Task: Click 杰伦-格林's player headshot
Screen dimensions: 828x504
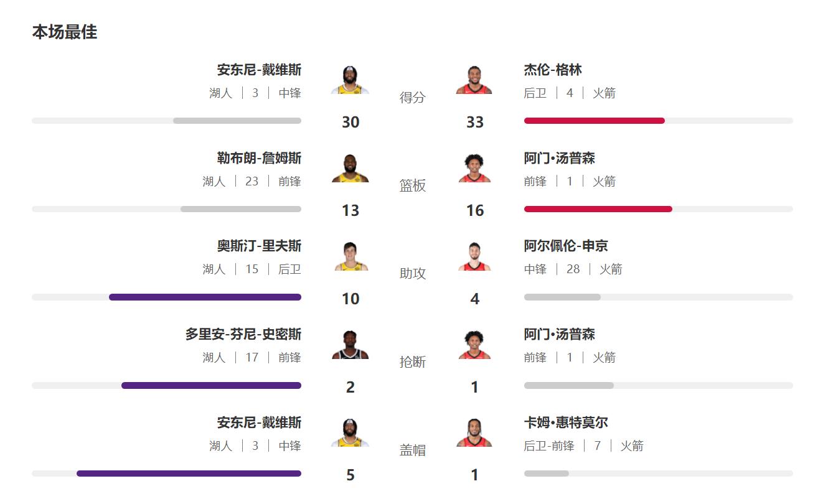Action: pos(474,80)
